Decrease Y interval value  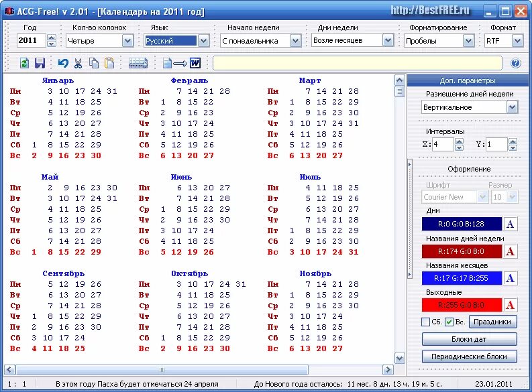(x=513, y=147)
